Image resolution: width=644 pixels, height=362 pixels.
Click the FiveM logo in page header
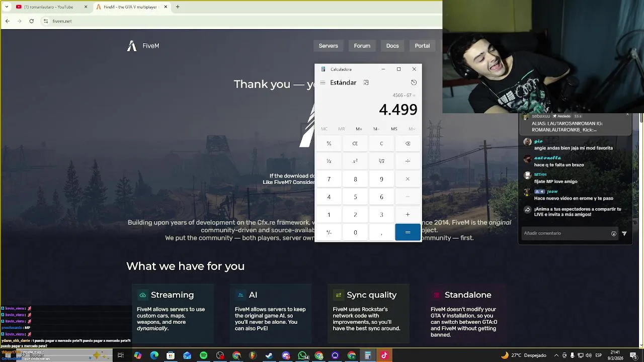[143, 46]
